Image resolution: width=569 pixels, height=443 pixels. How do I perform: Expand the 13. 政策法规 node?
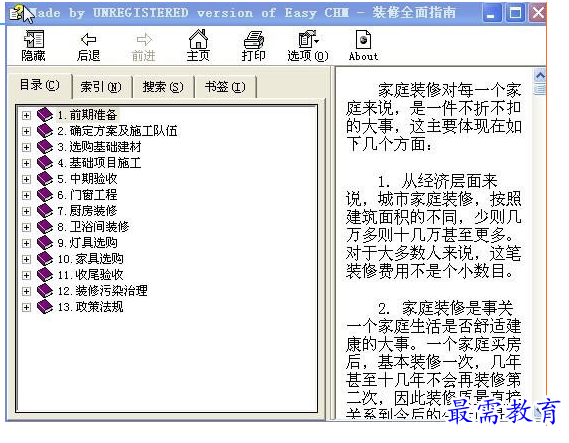(x=26, y=307)
